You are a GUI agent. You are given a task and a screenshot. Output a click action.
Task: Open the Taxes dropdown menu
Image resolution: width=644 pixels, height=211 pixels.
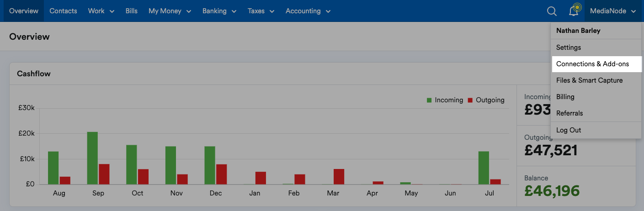click(x=261, y=11)
